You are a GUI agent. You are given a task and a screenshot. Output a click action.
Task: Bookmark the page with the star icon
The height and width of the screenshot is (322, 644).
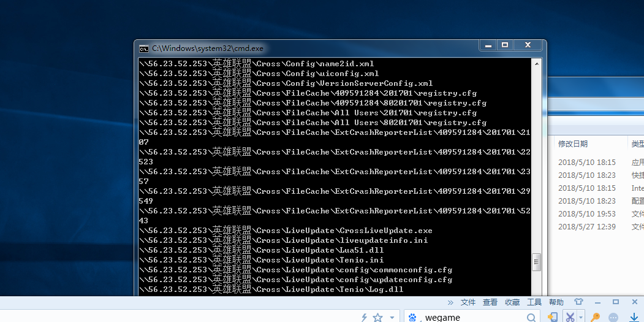pyautogui.click(x=377, y=318)
